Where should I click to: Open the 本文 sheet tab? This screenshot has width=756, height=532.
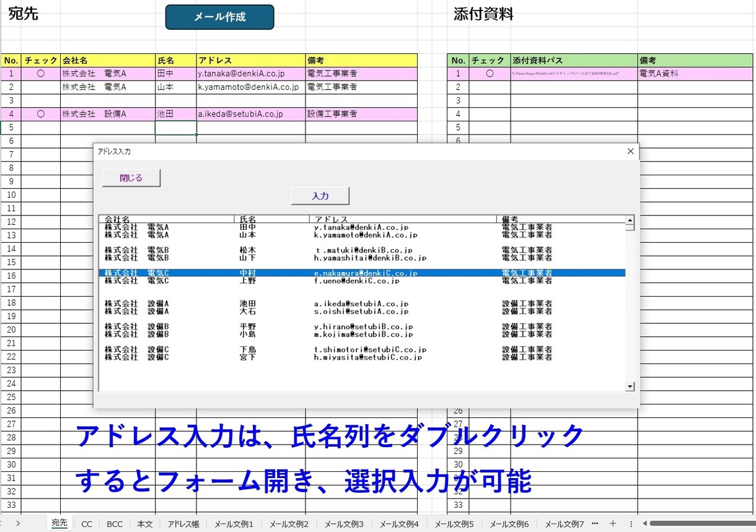[145, 524]
